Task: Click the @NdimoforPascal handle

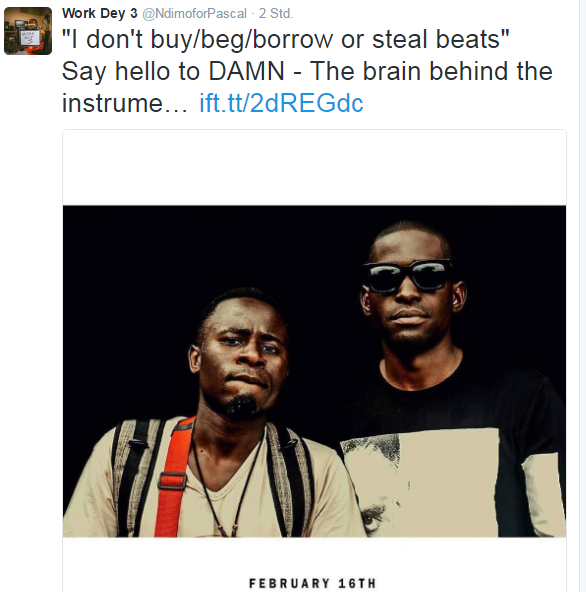Action: (x=194, y=14)
